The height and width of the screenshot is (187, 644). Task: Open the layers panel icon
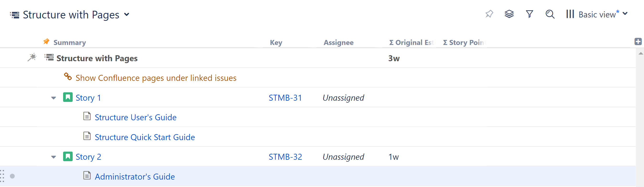(509, 14)
